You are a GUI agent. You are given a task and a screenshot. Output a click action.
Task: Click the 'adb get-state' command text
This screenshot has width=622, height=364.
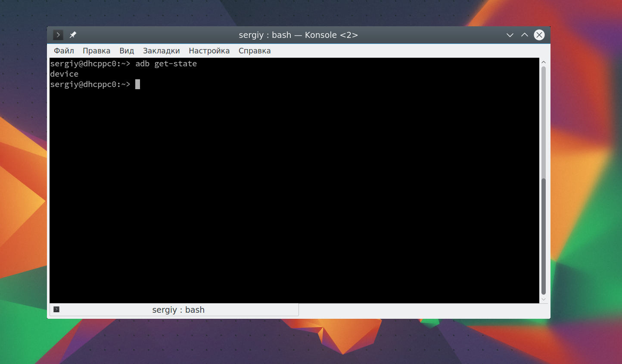[166, 64]
